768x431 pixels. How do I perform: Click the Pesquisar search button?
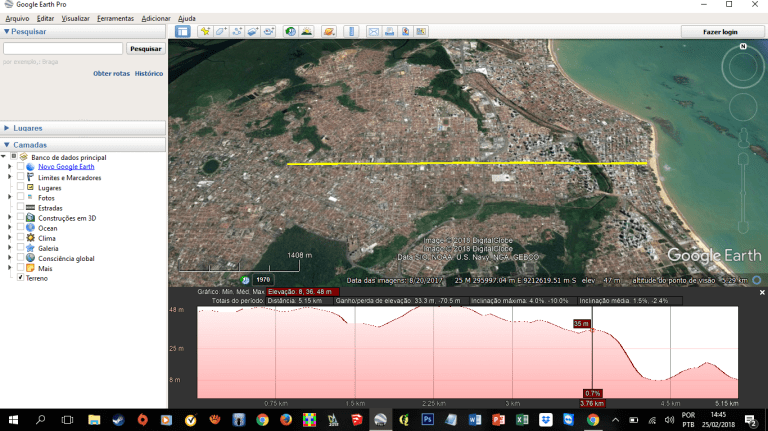click(145, 48)
